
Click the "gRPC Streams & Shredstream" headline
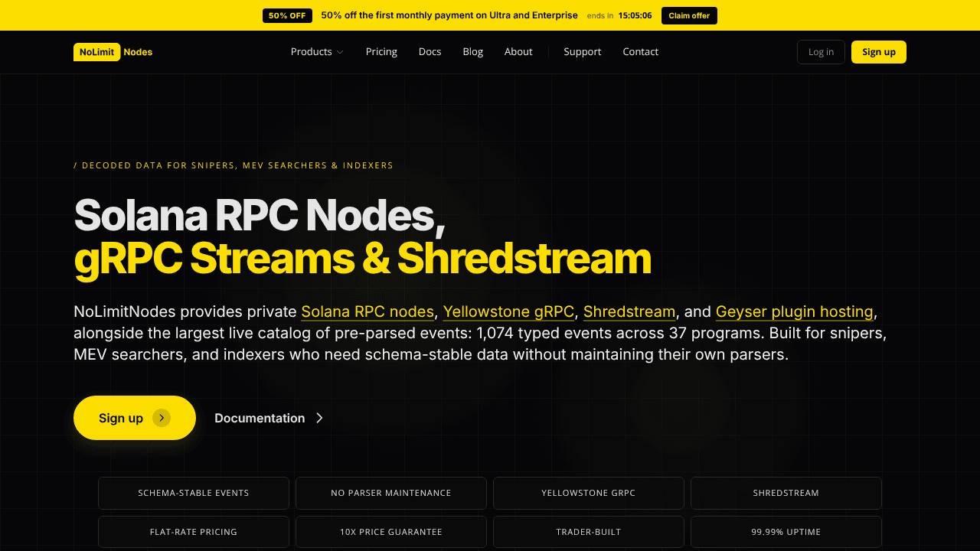tap(362, 259)
